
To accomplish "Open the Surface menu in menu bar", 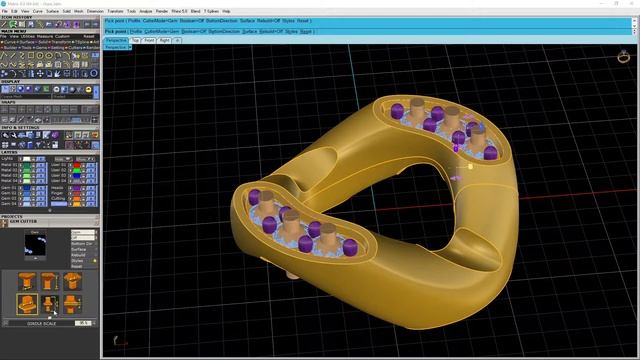I will [x=52, y=11].
